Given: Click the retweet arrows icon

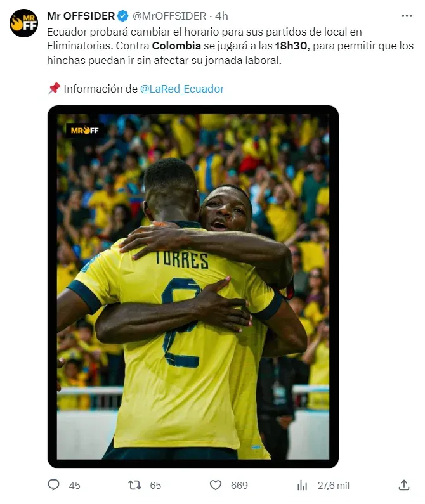Looking at the screenshot, I should point(135,485).
